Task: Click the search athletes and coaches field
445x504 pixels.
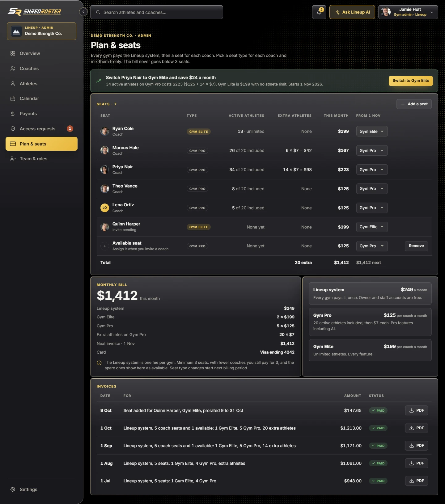Action: click(157, 12)
